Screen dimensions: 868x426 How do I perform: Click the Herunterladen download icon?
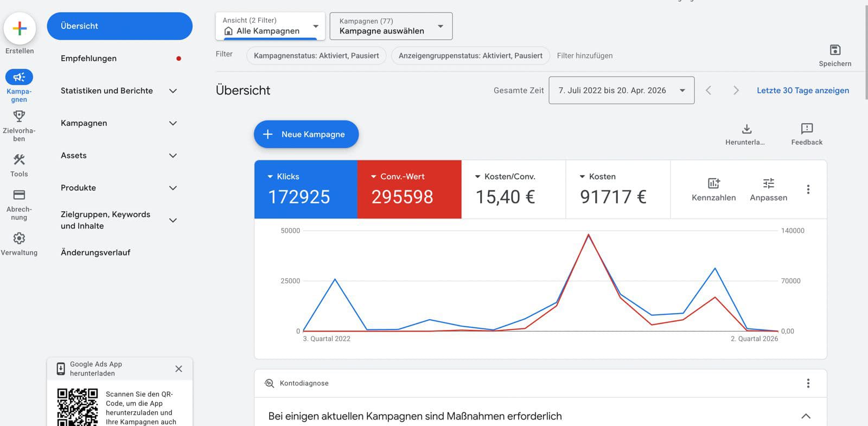[x=746, y=129]
